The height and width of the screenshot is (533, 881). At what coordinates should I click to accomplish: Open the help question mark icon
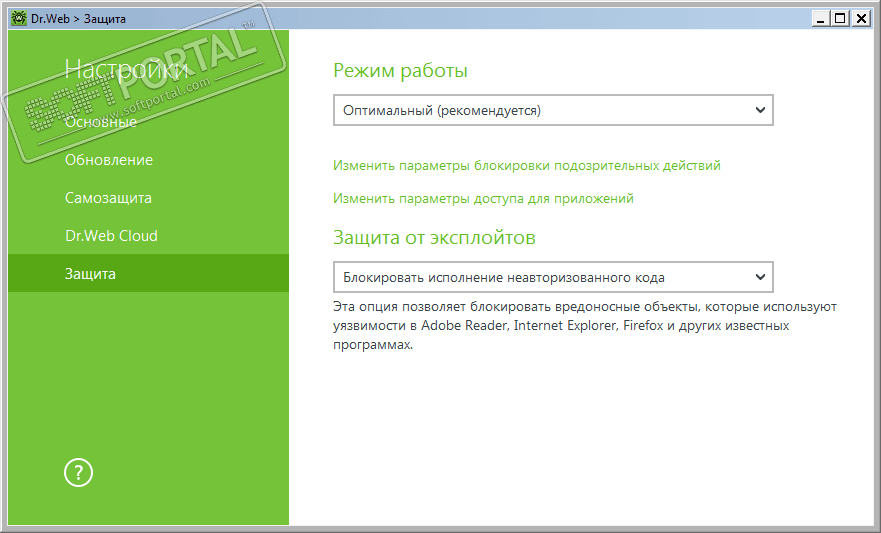(78, 472)
